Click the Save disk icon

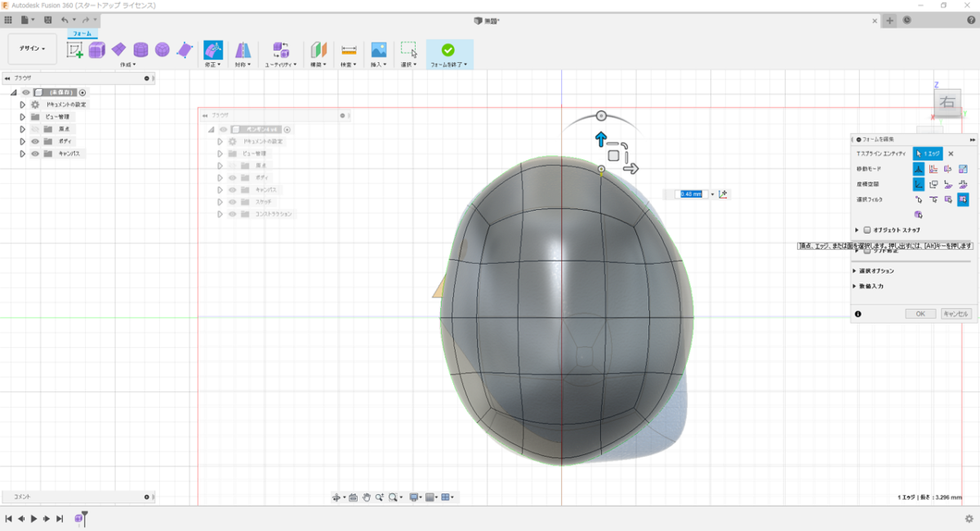(48, 20)
